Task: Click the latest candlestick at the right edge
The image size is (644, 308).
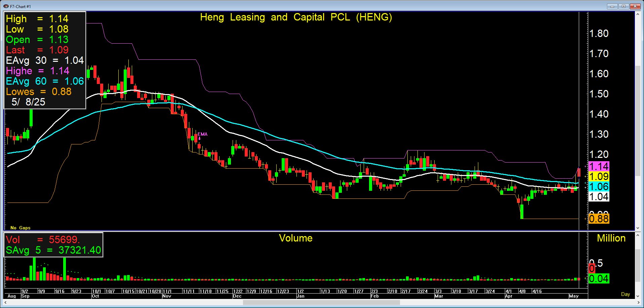Action: [579, 172]
